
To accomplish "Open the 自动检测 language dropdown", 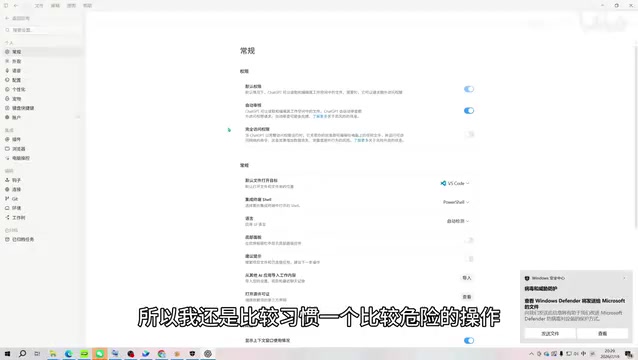I will click(x=458, y=221).
